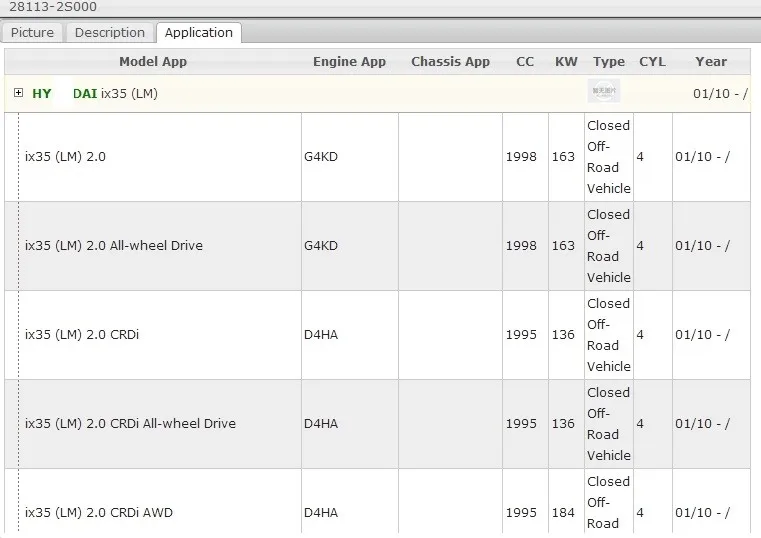Expand the HYUNDAI ix35 (LM) group
The height and width of the screenshot is (538, 761).
tap(18, 93)
